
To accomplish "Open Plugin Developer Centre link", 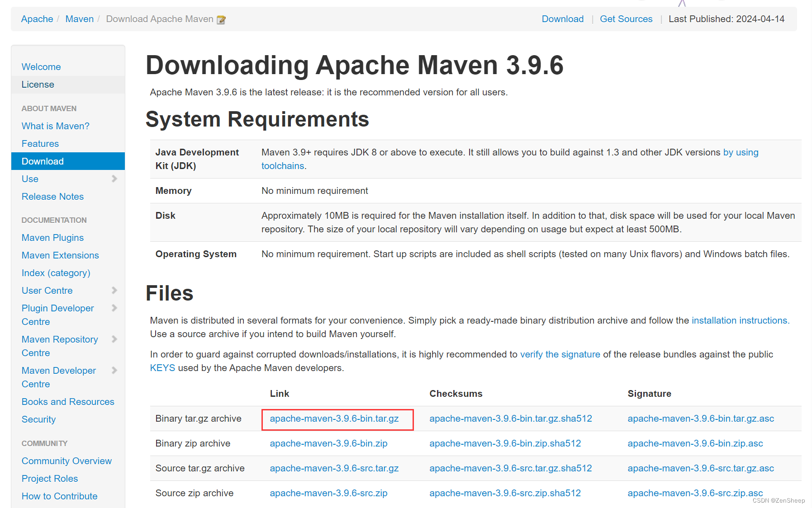I will [58, 315].
